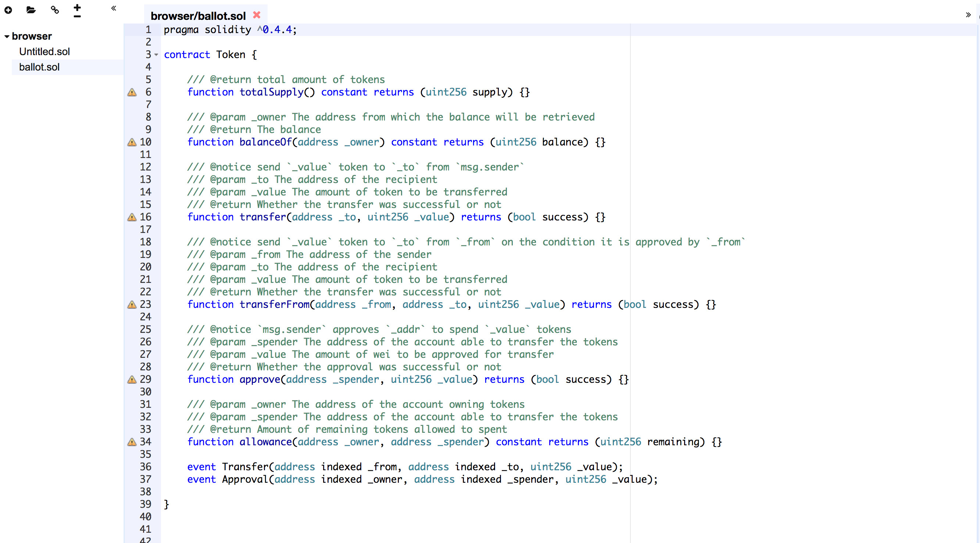Click warning icon on line 16
The width and height of the screenshot is (980, 543).
132,217
